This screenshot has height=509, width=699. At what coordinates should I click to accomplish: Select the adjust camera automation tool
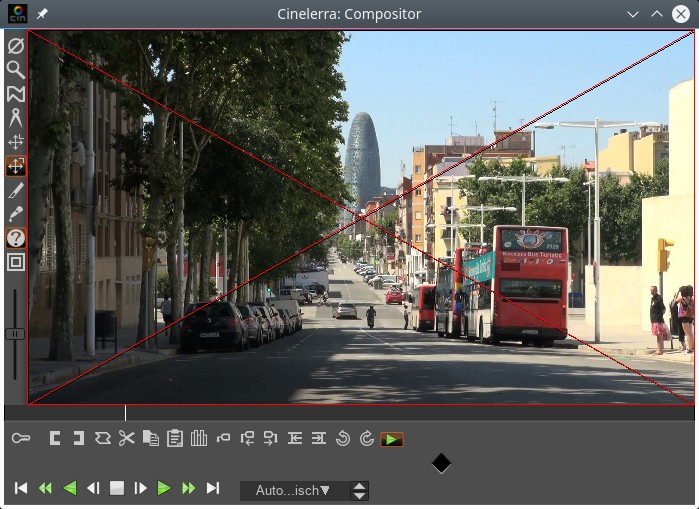(15, 142)
